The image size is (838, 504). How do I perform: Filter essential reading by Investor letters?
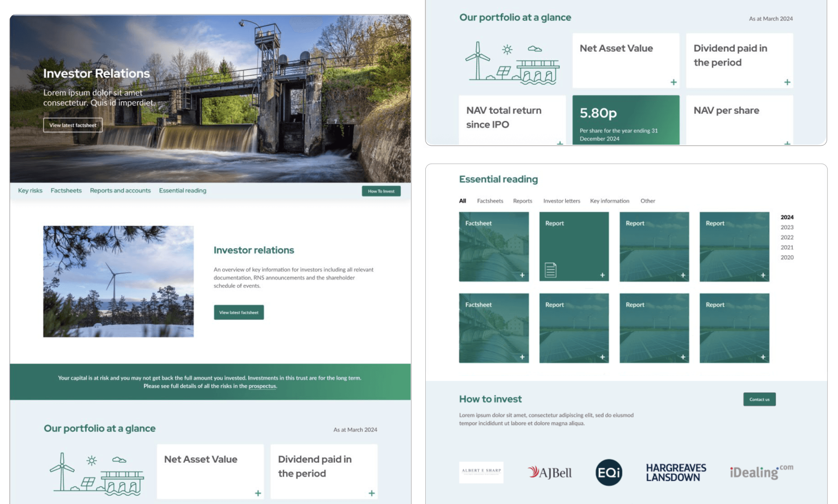(x=561, y=201)
